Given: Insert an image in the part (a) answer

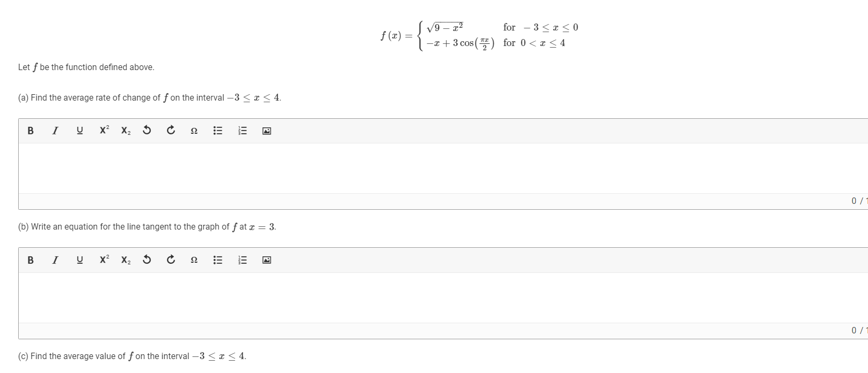Looking at the screenshot, I should pyautogui.click(x=266, y=130).
